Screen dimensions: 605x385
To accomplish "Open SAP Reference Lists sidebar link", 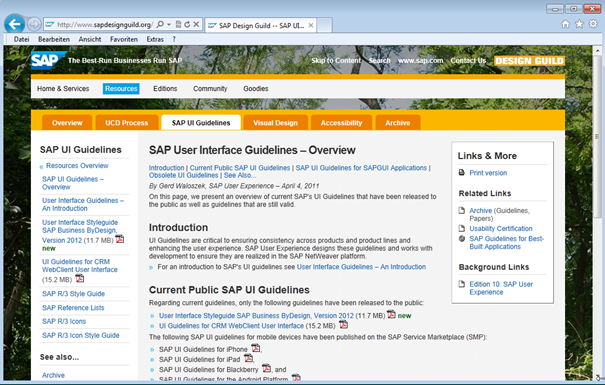I will pyautogui.click(x=73, y=308).
